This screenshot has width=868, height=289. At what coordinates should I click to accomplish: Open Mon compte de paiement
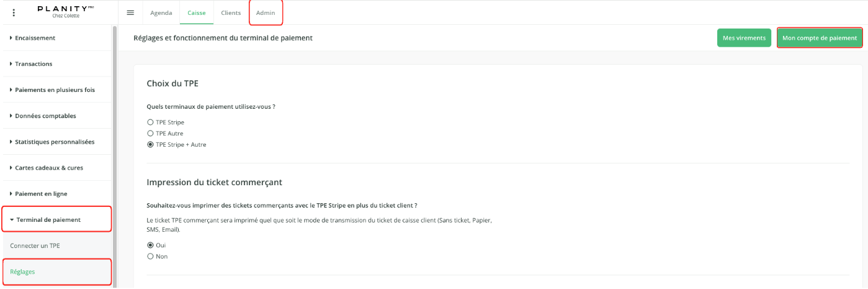click(x=820, y=38)
